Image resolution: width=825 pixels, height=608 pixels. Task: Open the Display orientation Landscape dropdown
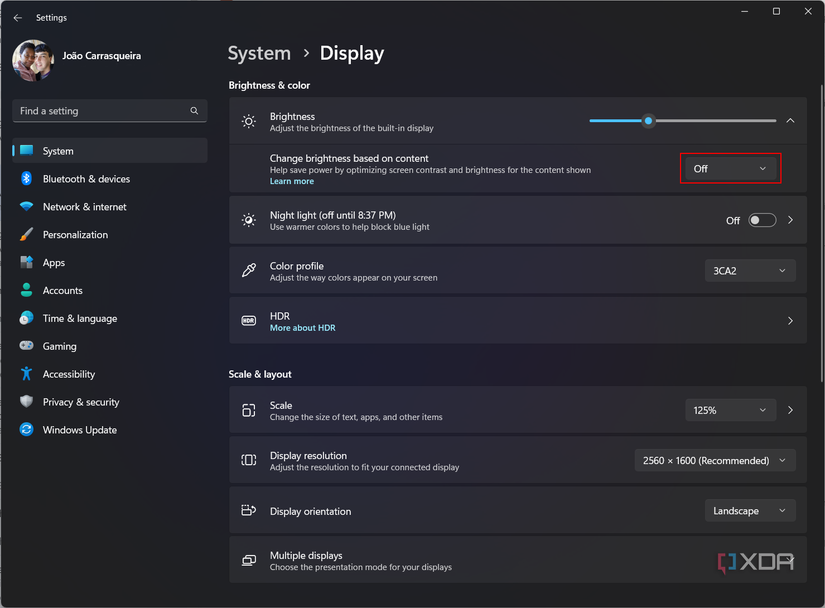coord(750,511)
